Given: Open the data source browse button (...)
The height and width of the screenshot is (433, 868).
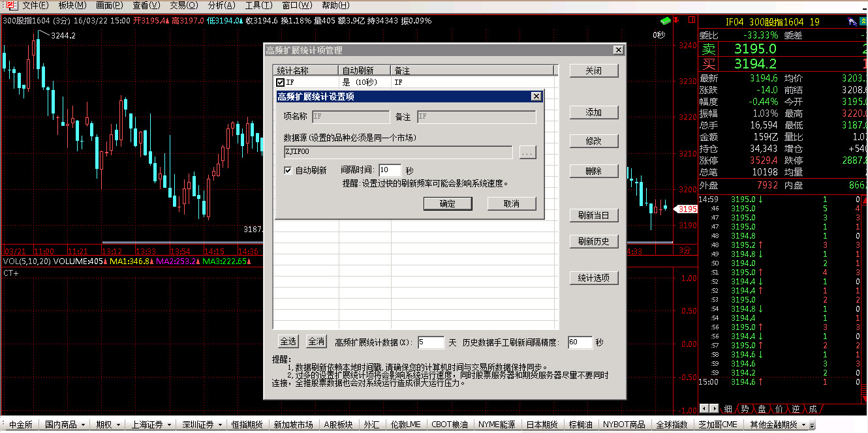Looking at the screenshot, I should click(527, 153).
